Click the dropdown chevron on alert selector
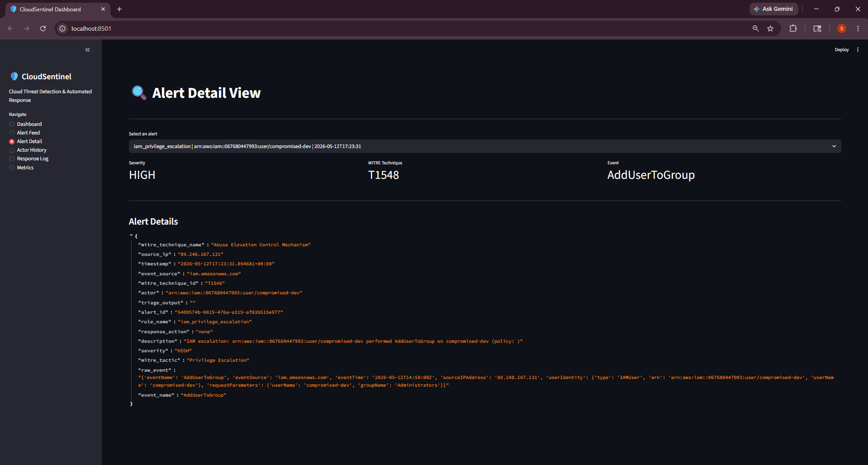This screenshot has width=868, height=465. [834, 146]
